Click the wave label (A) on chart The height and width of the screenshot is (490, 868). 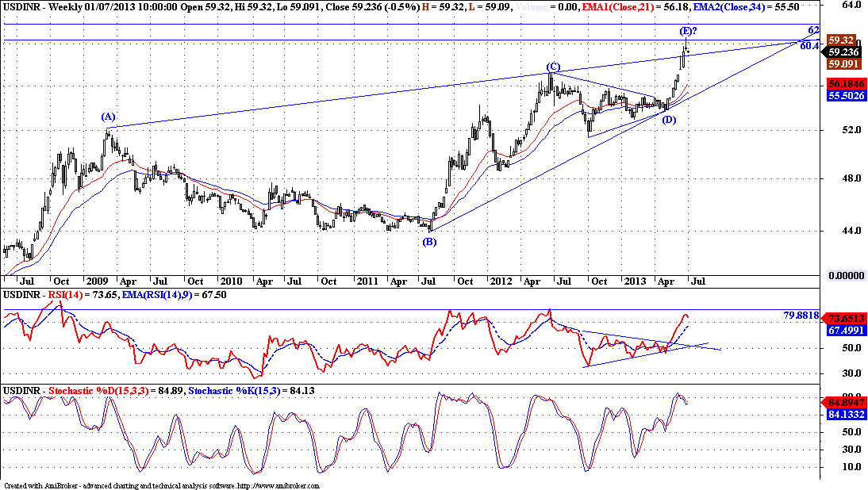[x=108, y=117]
